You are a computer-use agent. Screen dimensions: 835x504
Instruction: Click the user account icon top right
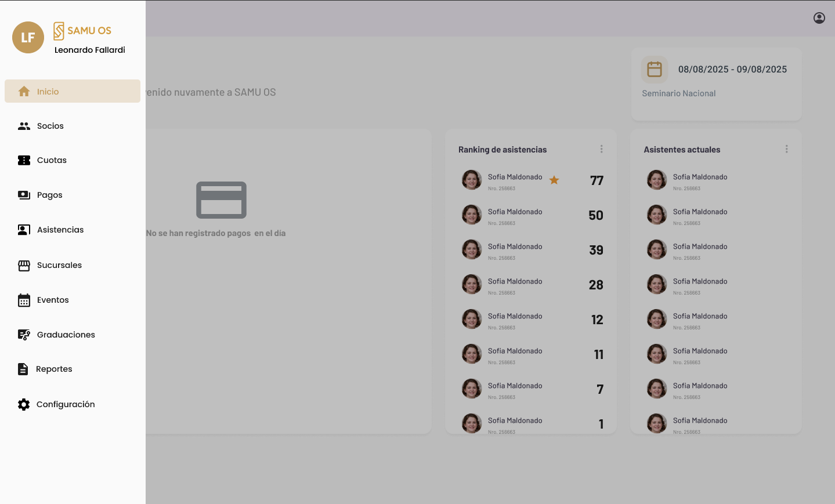click(819, 18)
